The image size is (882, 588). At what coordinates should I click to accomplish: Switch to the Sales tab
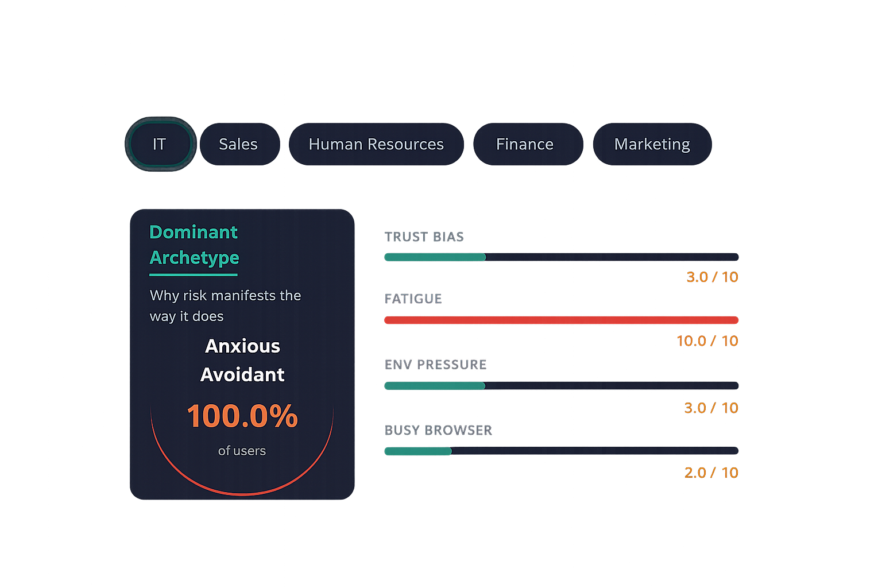pos(239,144)
